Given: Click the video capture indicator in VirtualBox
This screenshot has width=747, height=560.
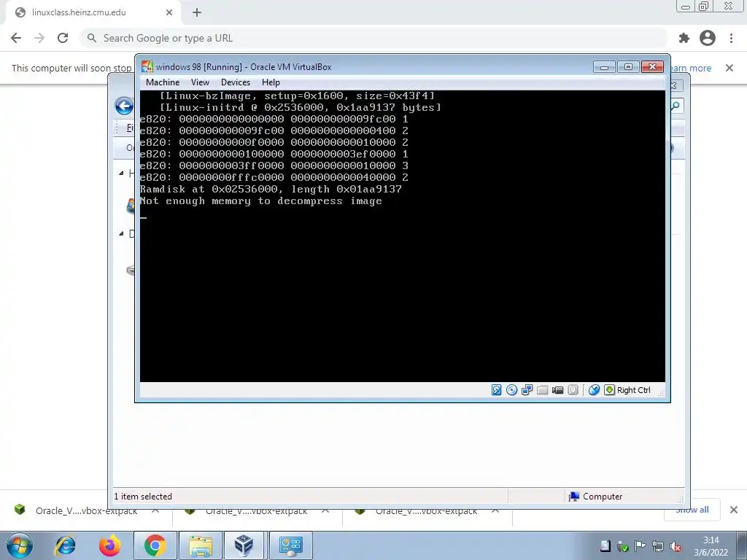Looking at the screenshot, I should [557, 390].
